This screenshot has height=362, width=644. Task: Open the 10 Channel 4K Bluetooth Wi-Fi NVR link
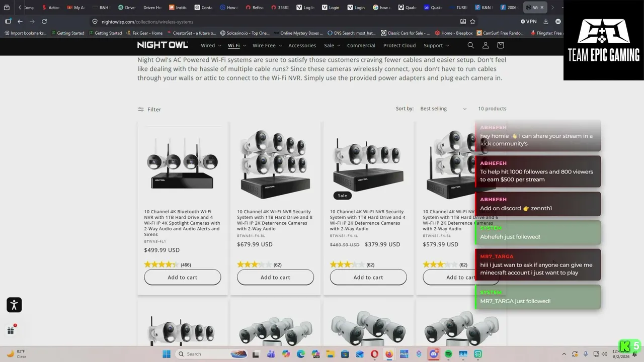click(182, 223)
